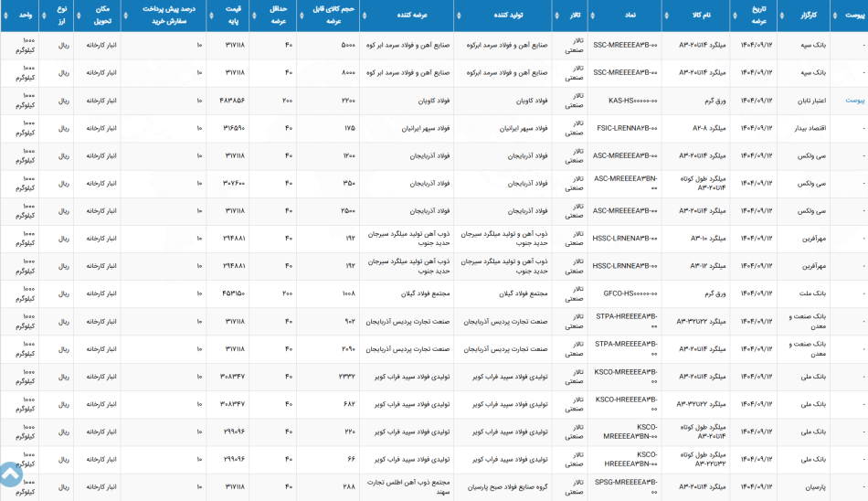Sort by عرضه کننده column arrow
This screenshot has width=868, height=501.
click(364, 16)
